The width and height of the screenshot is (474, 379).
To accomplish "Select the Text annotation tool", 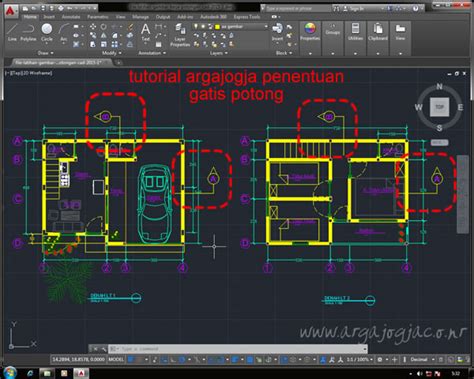I will tap(145, 33).
